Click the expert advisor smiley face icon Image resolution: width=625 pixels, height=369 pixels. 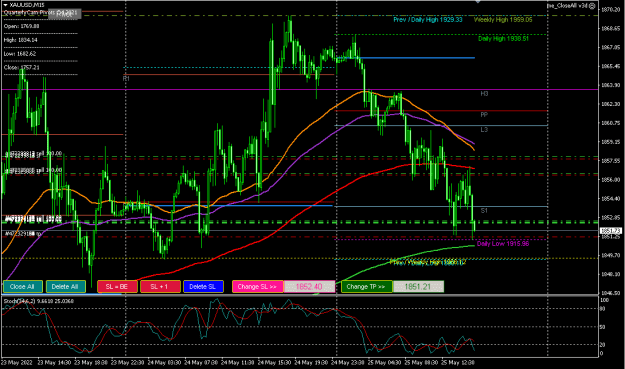coord(592,6)
